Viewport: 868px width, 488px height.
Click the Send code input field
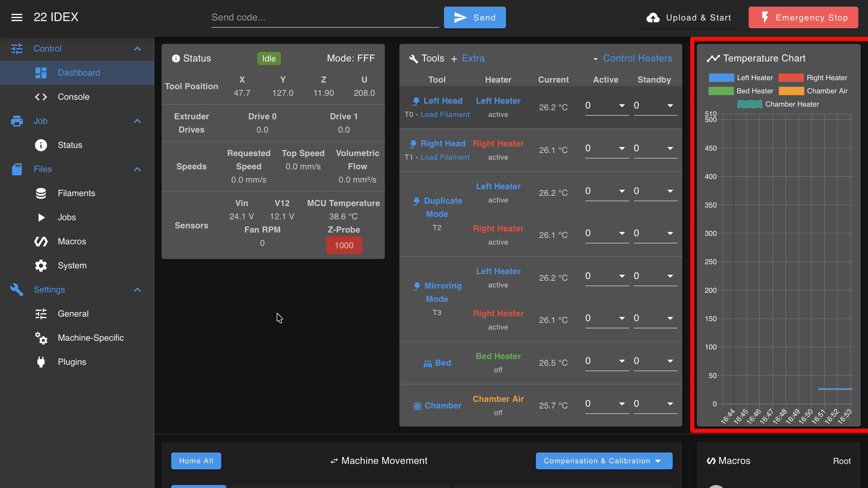click(x=325, y=17)
